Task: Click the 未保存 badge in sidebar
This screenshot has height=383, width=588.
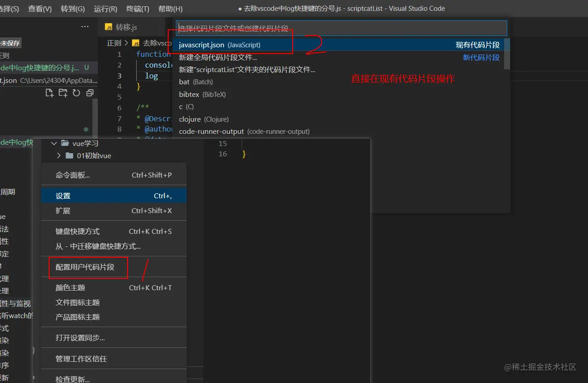Action: 10,43
